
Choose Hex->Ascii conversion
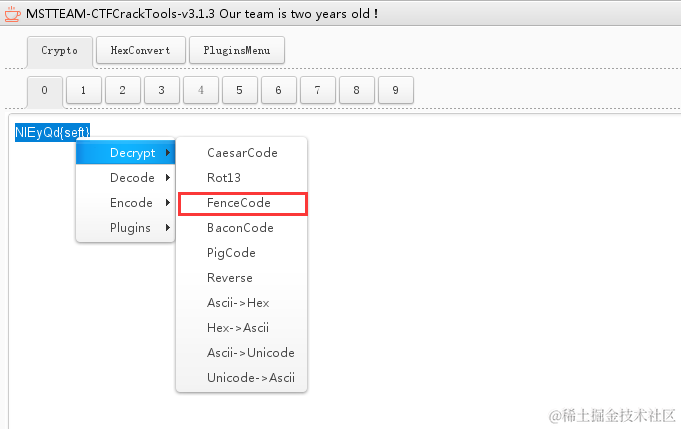point(241,327)
